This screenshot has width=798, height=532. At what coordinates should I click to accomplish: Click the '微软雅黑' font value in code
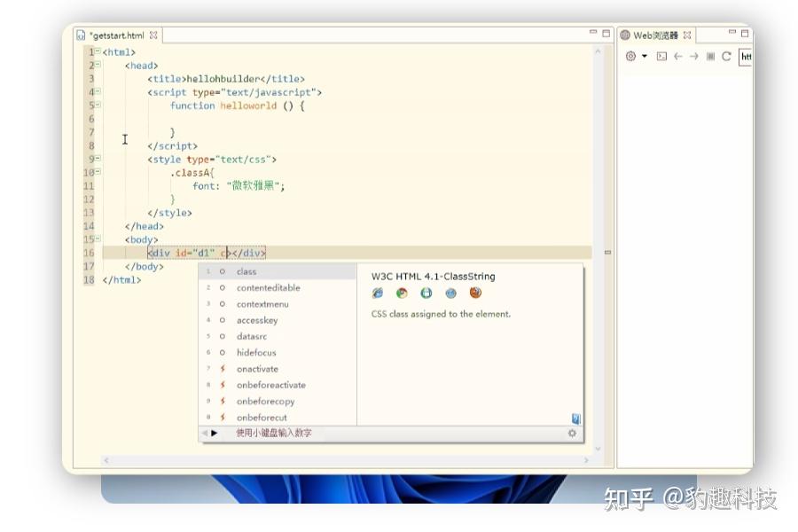tap(253, 185)
